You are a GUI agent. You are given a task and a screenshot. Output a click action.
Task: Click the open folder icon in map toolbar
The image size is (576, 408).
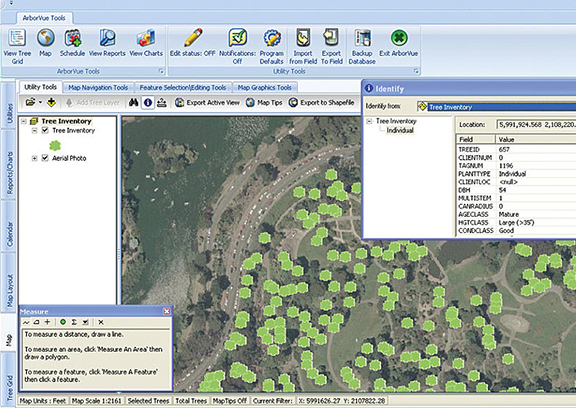pyautogui.click(x=30, y=102)
